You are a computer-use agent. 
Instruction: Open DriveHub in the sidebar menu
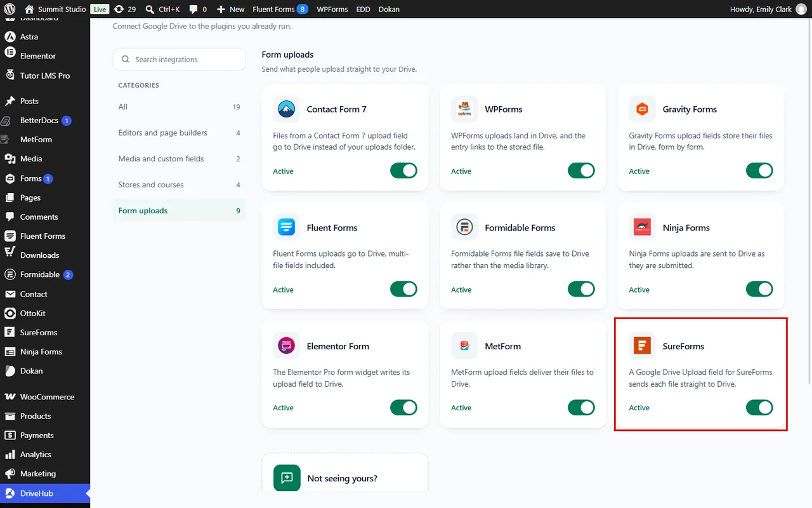pyautogui.click(x=45, y=493)
